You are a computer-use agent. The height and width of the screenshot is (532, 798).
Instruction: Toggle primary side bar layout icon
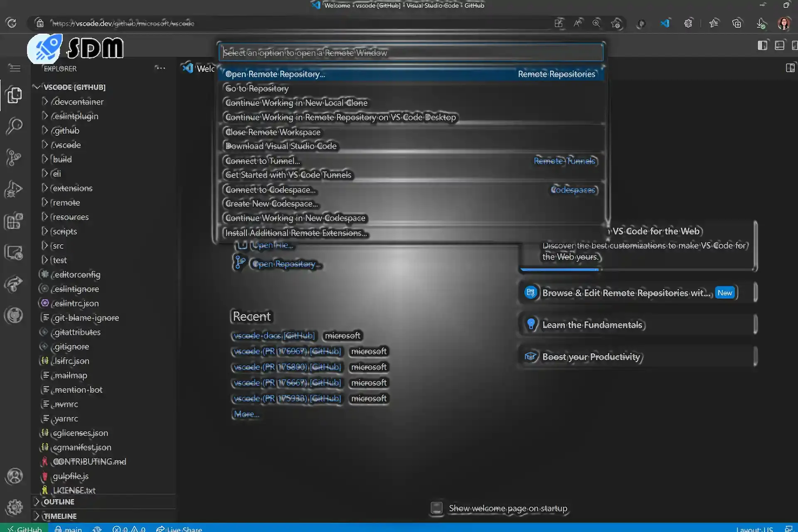click(762, 45)
